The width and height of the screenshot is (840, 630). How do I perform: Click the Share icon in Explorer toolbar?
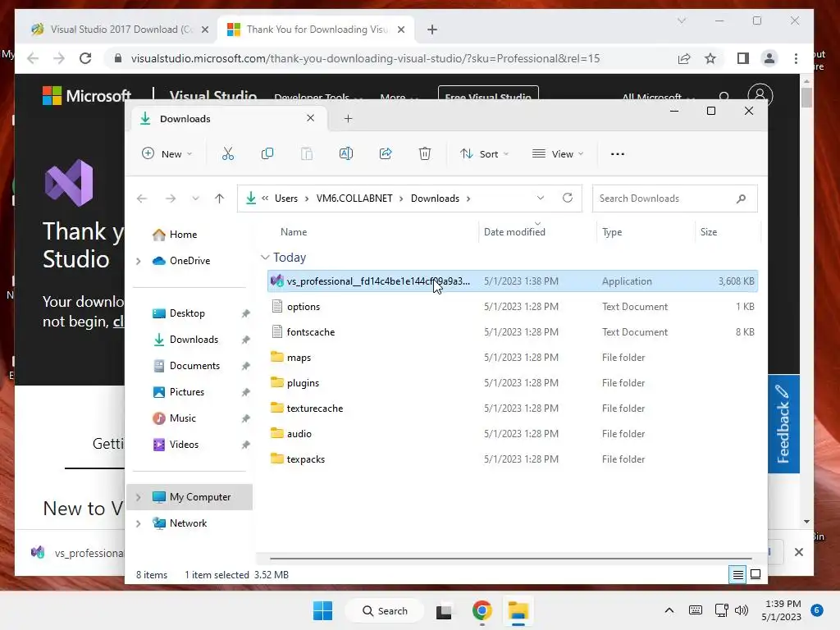[x=386, y=153]
